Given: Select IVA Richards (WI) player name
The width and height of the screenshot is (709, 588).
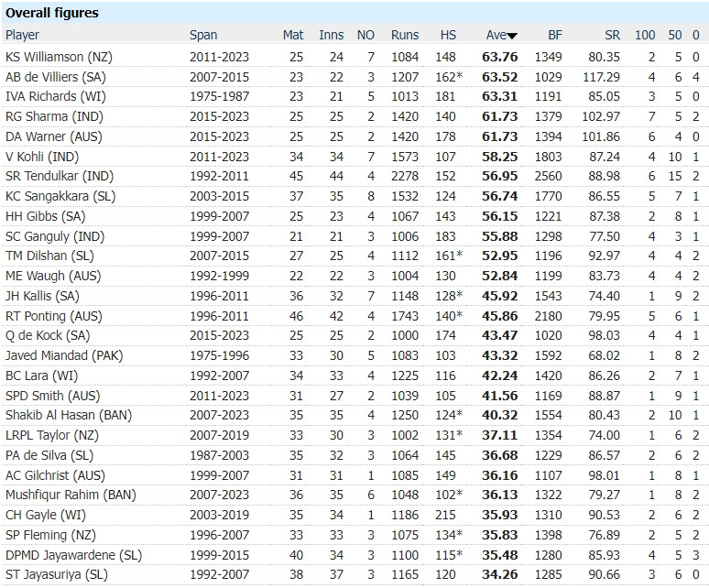Looking at the screenshot, I should click(56, 96).
